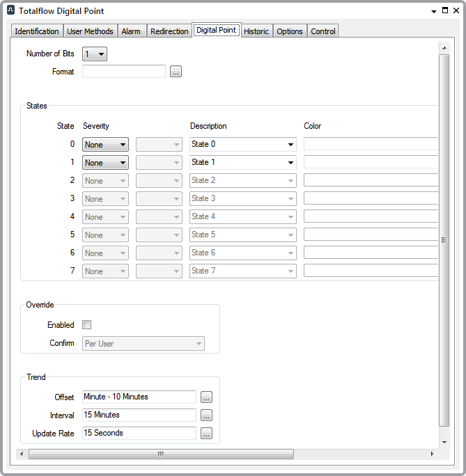
Task: Click the browse button next to Format
Action: [x=176, y=72]
